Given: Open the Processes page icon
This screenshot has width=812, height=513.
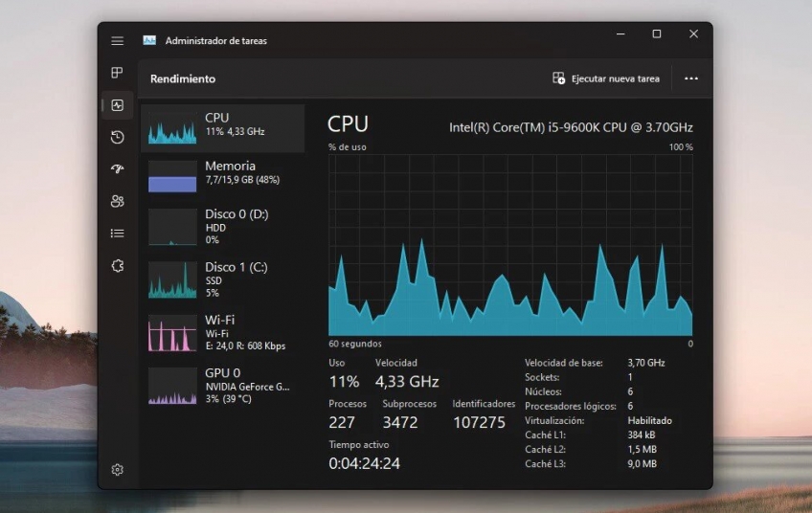Looking at the screenshot, I should [117, 73].
